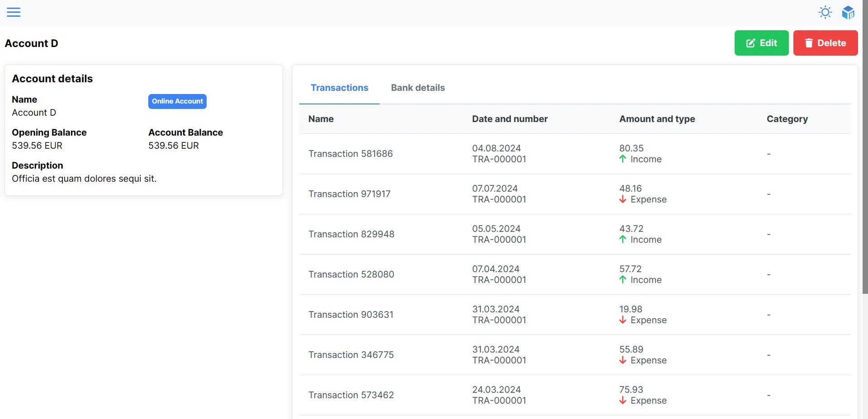Open the navigation sidebar via hamburger icon
Viewport: 868px width, 419px height.
pyautogui.click(x=14, y=12)
